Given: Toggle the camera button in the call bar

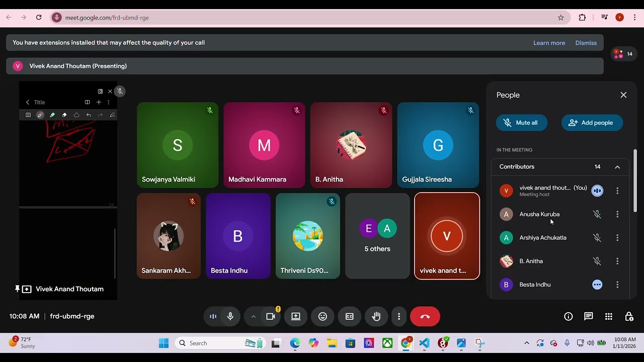Looking at the screenshot, I should 271,316.
